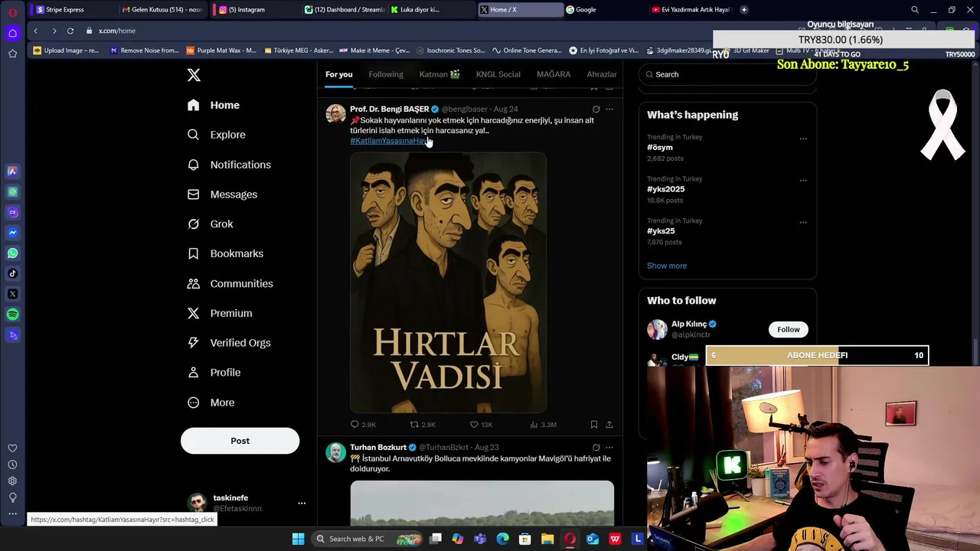Open Grok from the sidebar
The height and width of the screenshot is (551, 980).
(211, 224)
